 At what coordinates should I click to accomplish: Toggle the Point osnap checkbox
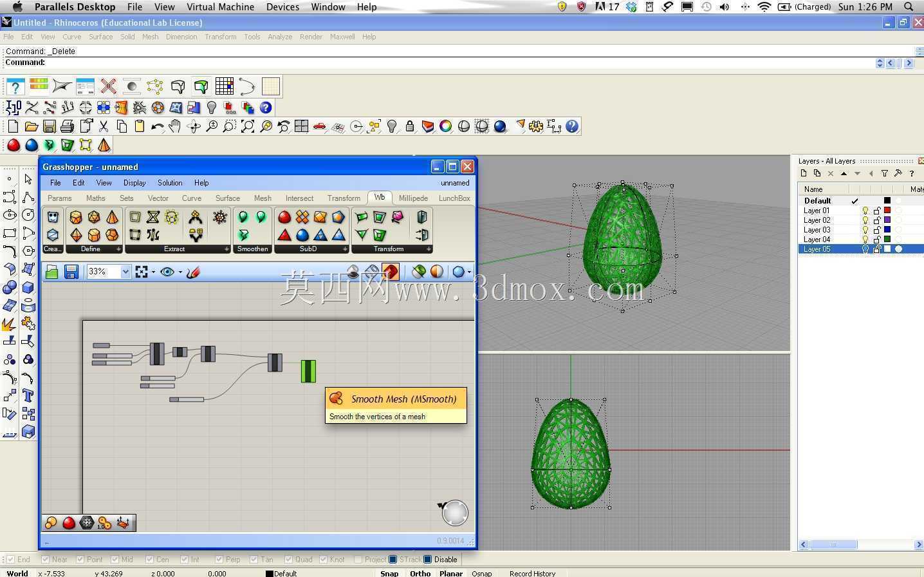[x=80, y=560]
